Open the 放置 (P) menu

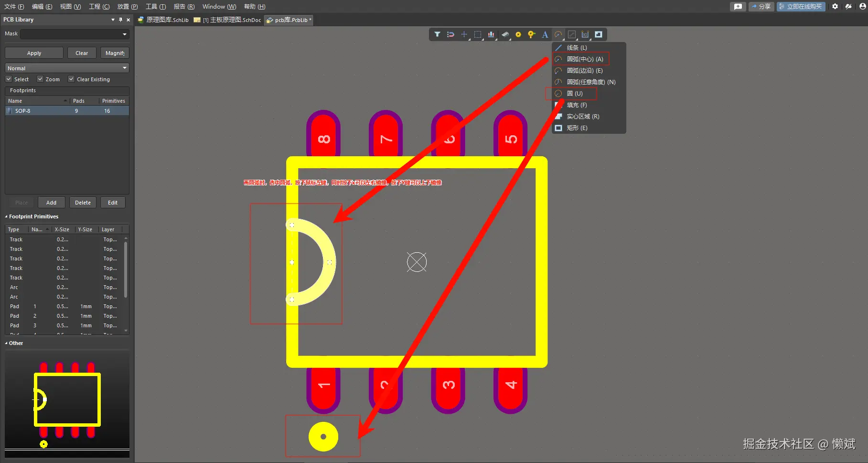[x=128, y=7]
